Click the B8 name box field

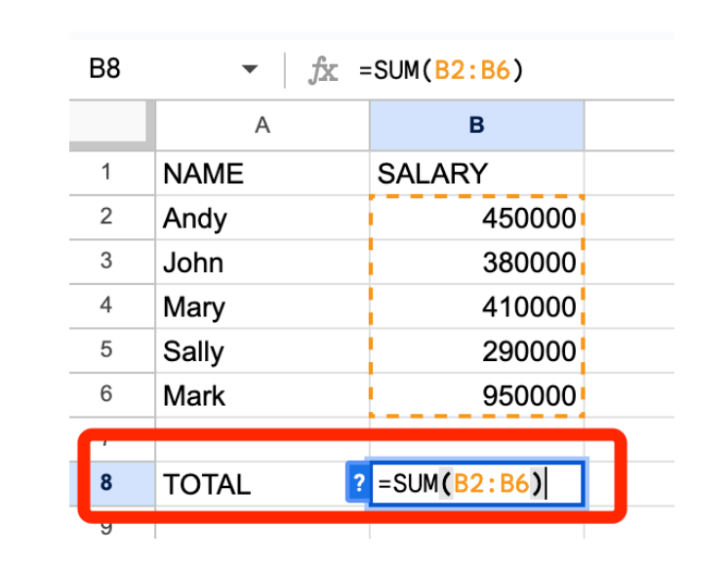click(x=146, y=70)
